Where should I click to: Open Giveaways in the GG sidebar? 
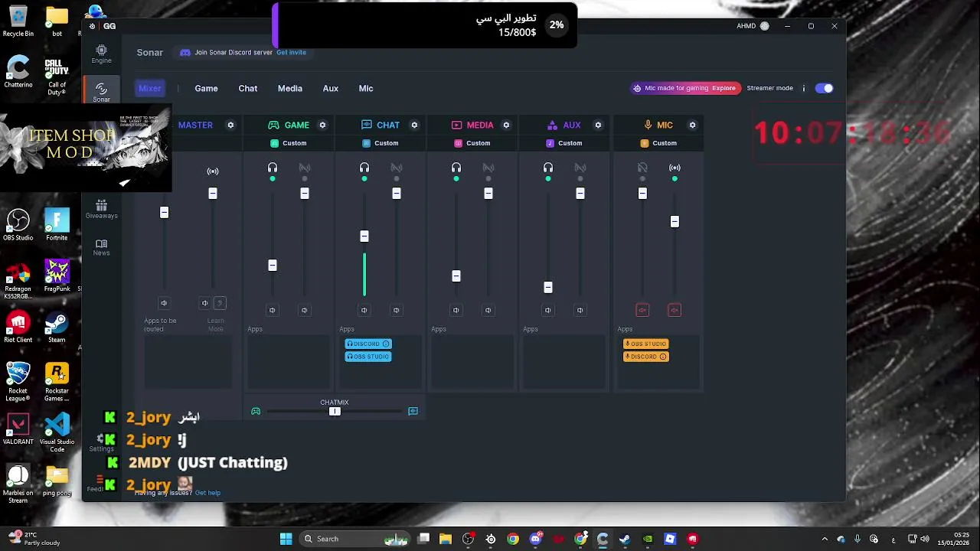pos(101,209)
